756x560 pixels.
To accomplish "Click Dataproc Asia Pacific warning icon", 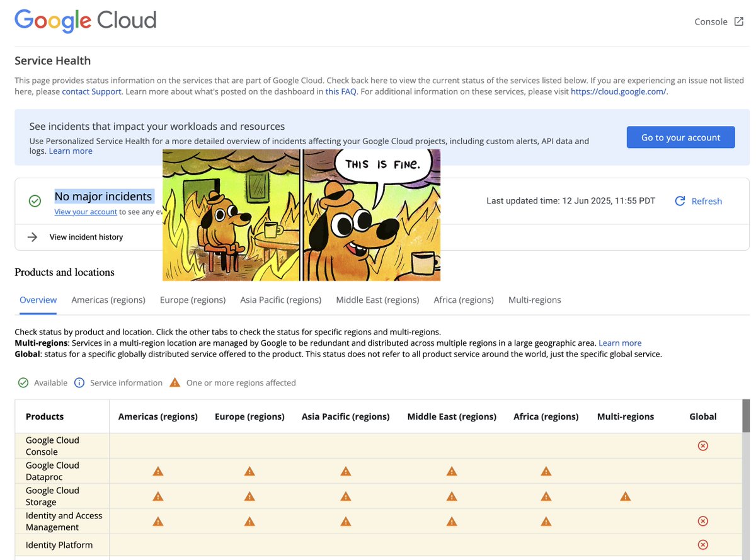I will tap(345, 471).
